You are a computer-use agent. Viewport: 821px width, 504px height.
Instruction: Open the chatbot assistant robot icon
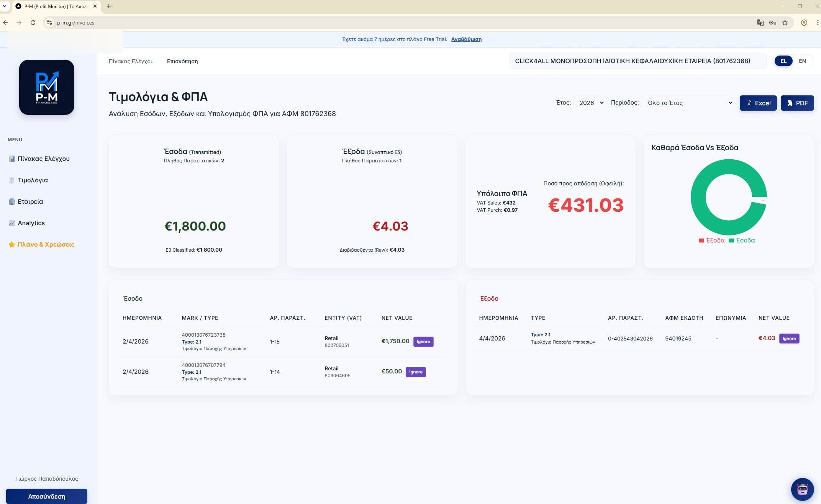(802, 489)
